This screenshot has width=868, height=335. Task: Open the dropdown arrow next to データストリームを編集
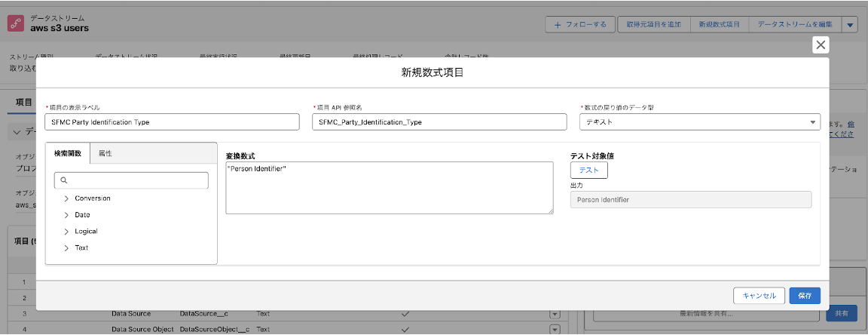850,25
